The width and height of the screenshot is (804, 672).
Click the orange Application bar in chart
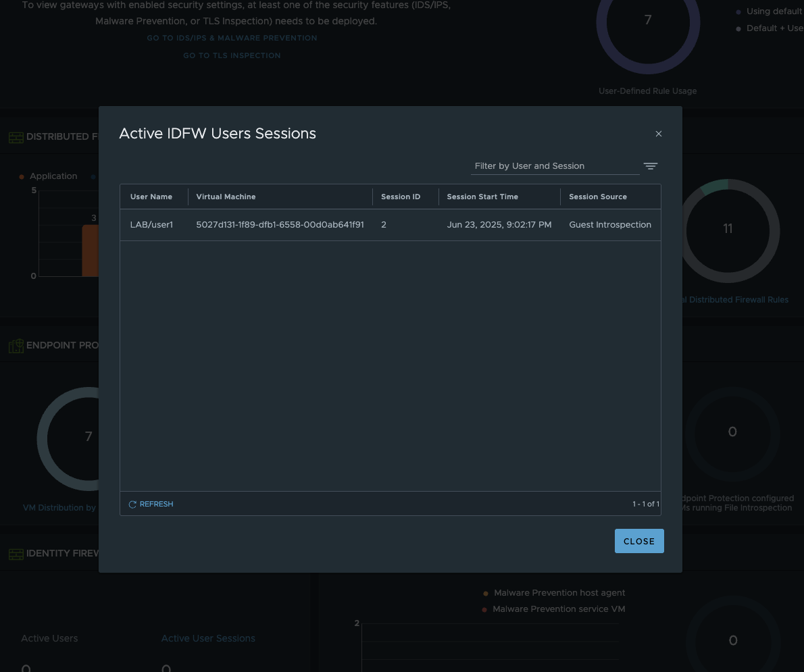91,251
